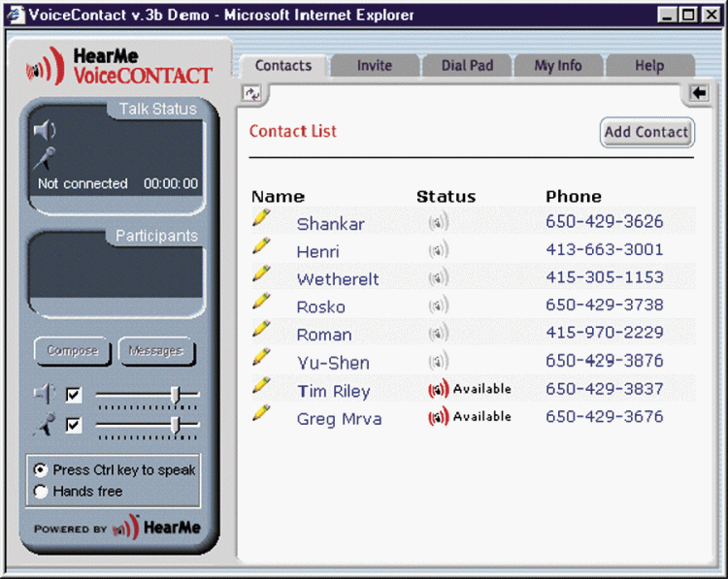Open Yu-Shen contact link
The image size is (728, 579).
click(333, 363)
